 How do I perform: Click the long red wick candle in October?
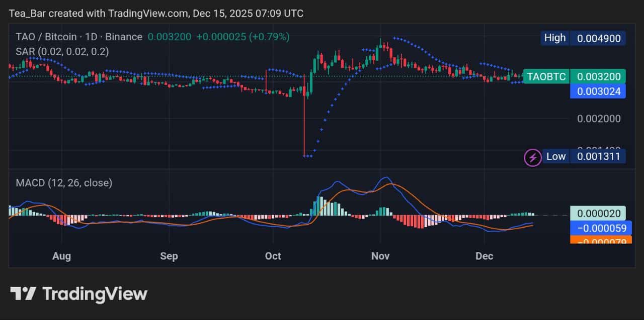[x=304, y=116]
